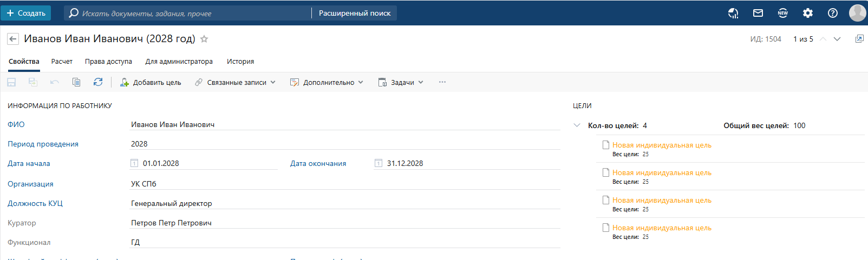Open the Задачи dropdown menu
This screenshot has width=868, height=260.
click(401, 82)
